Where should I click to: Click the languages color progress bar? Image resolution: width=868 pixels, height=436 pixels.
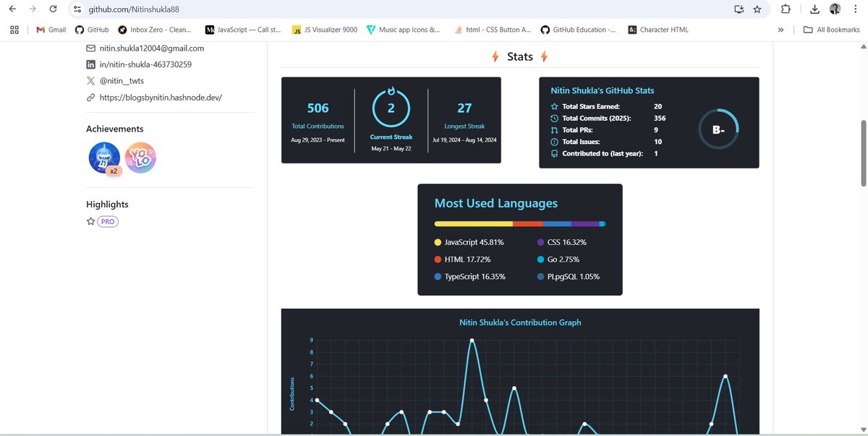pyautogui.click(x=520, y=224)
